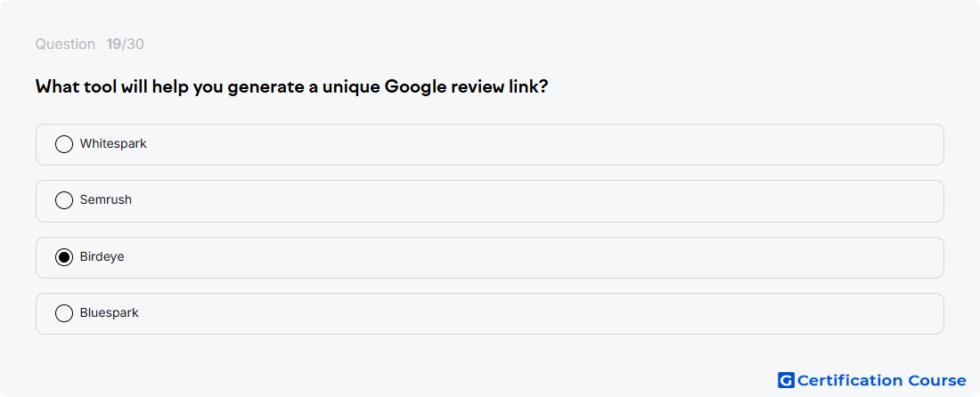980x397 pixels.
Task: Click the gray 'Question' label
Action: tap(65, 45)
